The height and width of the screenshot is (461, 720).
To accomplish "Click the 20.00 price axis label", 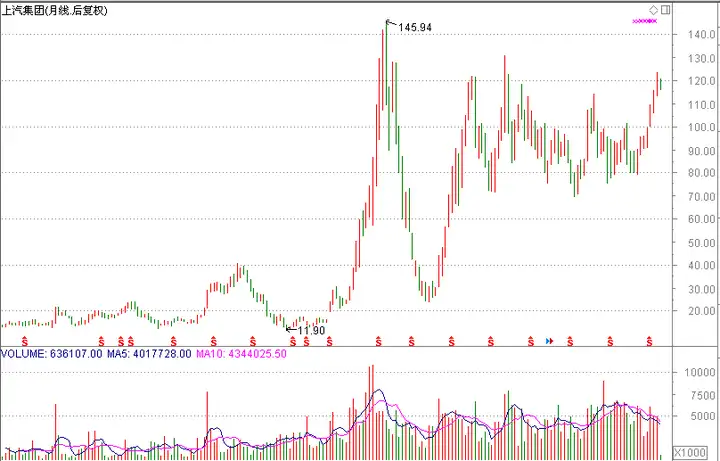I will [701, 311].
